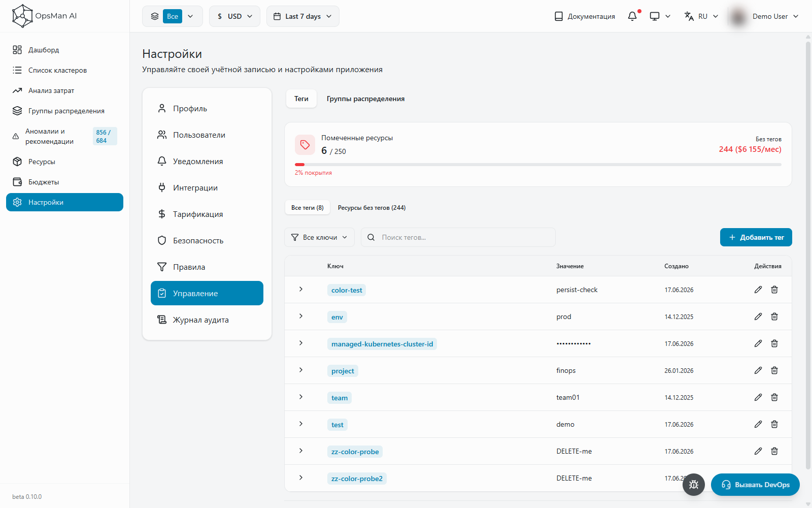Expand the zz-color-probe2 tag row

301,478
